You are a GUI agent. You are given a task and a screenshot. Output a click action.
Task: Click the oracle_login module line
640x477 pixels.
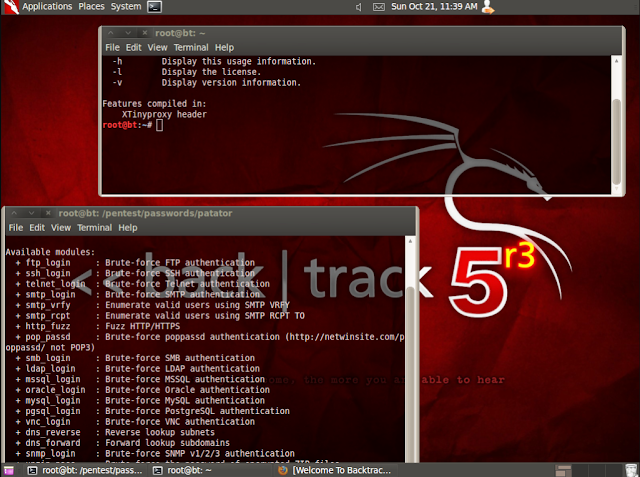click(142, 390)
